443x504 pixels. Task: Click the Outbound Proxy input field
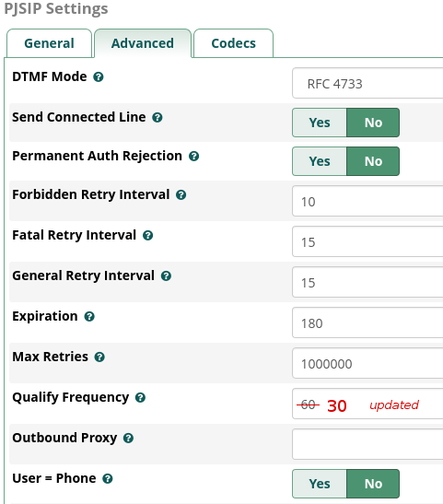click(x=367, y=444)
